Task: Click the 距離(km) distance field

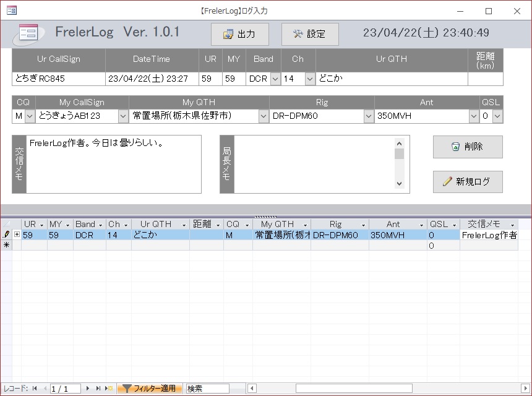Action: coord(485,79)
